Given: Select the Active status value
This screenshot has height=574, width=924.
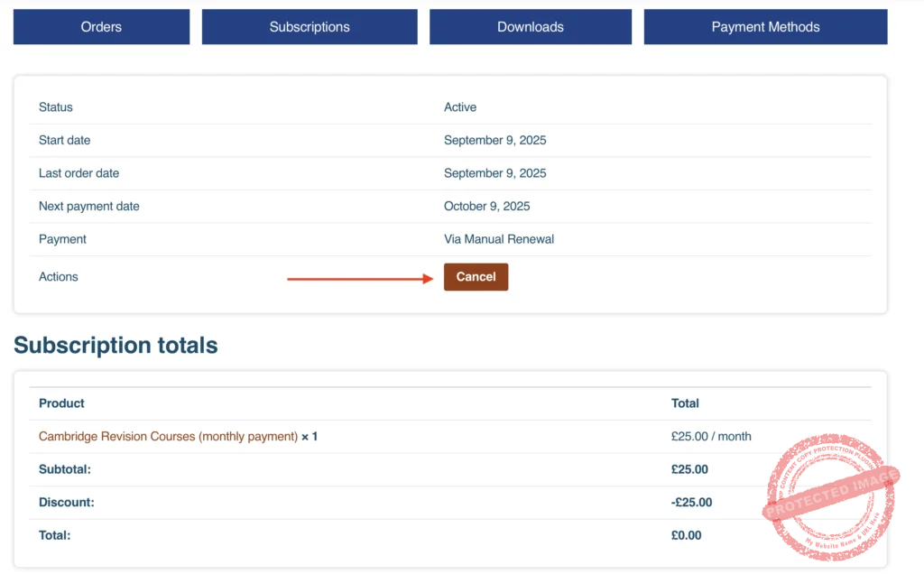Looking at the screenshot, I should click(x=460, y=107).
